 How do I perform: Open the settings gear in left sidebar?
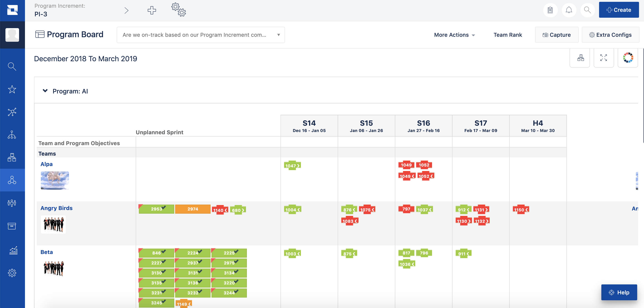click(x=12, y=273)
